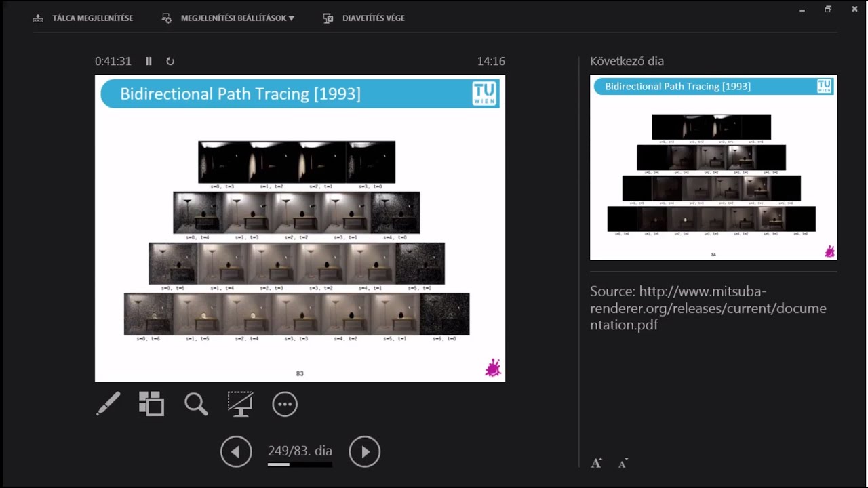Activate the magnifier to zoom into slide
The image size is (868, 488).
[x=196, y=404]
